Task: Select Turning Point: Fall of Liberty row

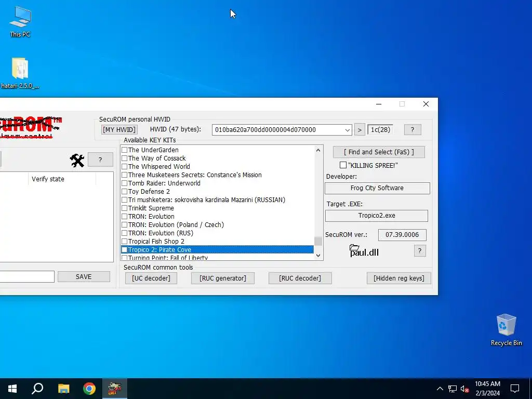Action: [x=217, y=257]
